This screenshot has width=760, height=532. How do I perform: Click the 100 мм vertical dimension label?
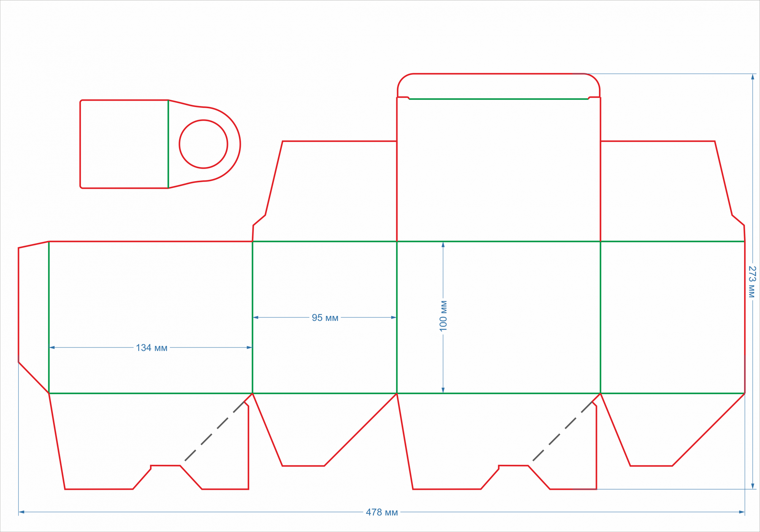443,316
